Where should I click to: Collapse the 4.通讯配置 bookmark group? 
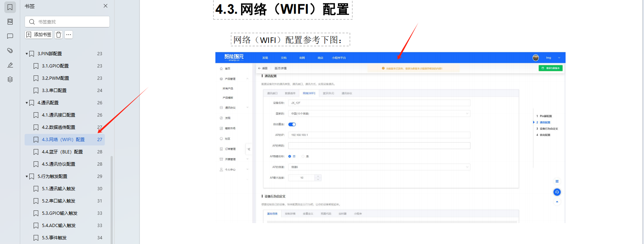tap(27, 103)
